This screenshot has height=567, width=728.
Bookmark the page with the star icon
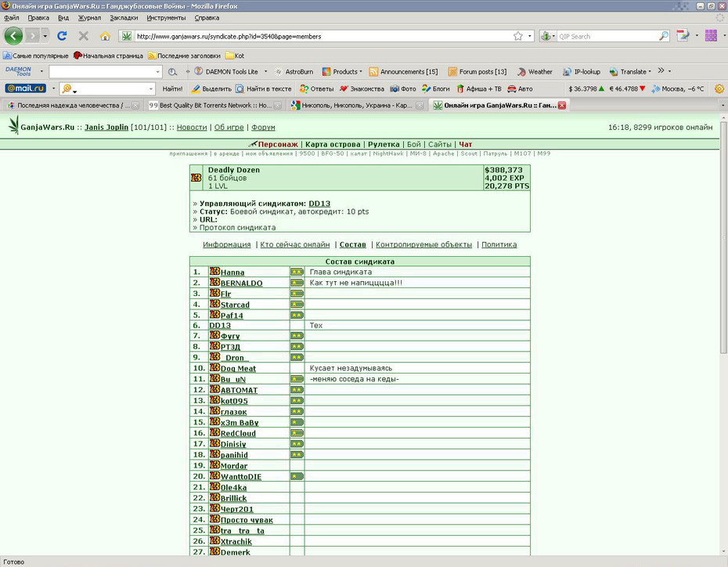pos(518,36)
